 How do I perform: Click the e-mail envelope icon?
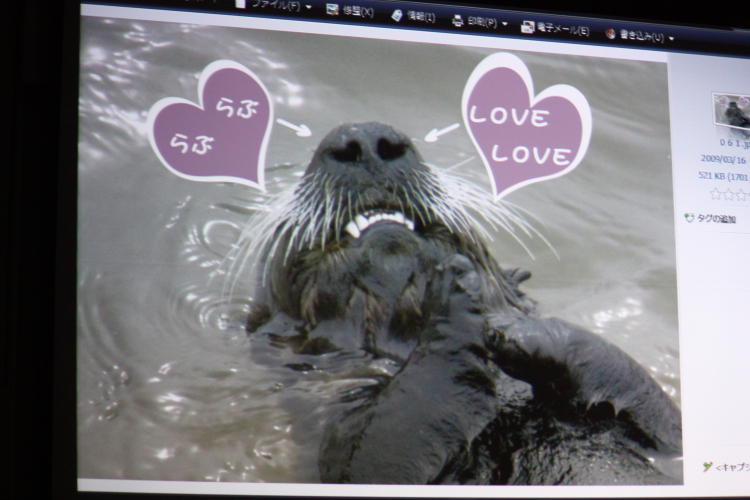tap(528, 27)
